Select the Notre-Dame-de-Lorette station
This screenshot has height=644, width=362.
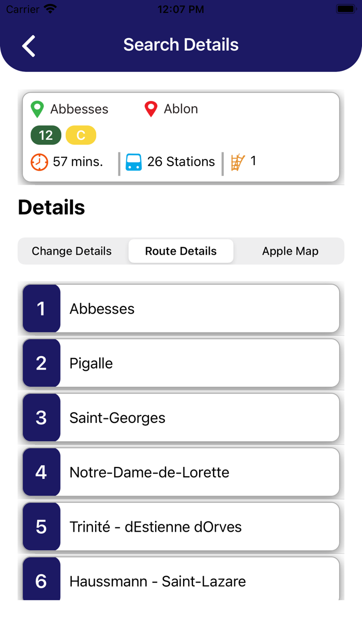click(181, 472)
